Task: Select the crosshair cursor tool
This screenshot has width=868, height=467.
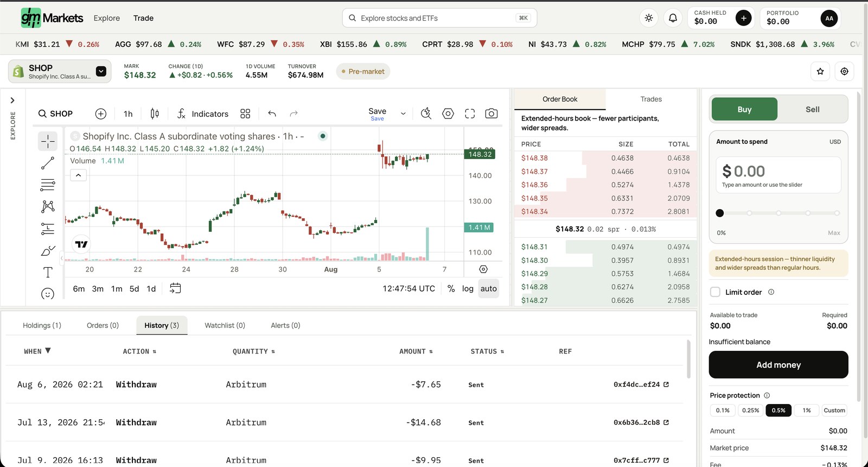Action: coord(48,141)
